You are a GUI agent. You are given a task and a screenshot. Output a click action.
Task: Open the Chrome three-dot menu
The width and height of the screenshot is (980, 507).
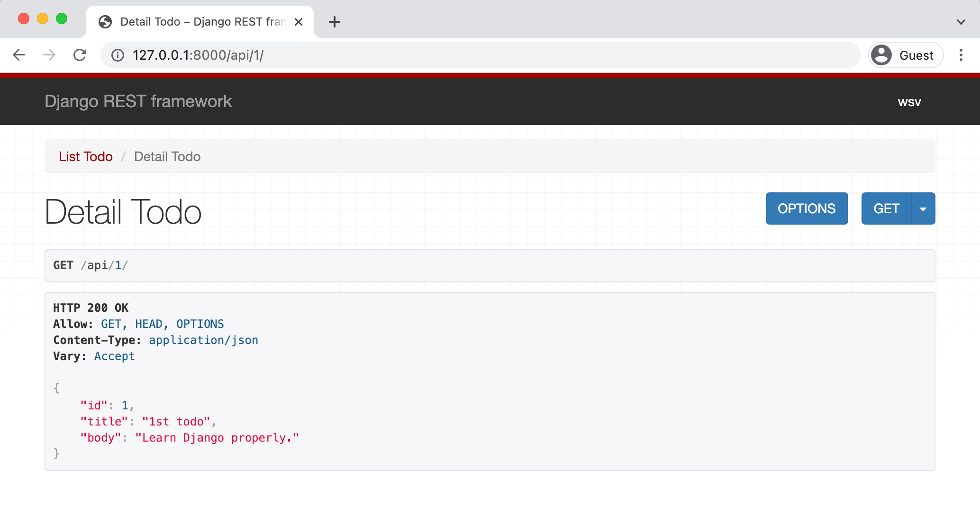961,55
